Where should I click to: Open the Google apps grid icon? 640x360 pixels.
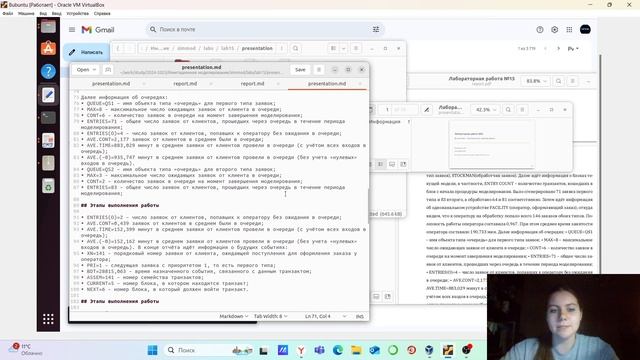click(569, 29)
